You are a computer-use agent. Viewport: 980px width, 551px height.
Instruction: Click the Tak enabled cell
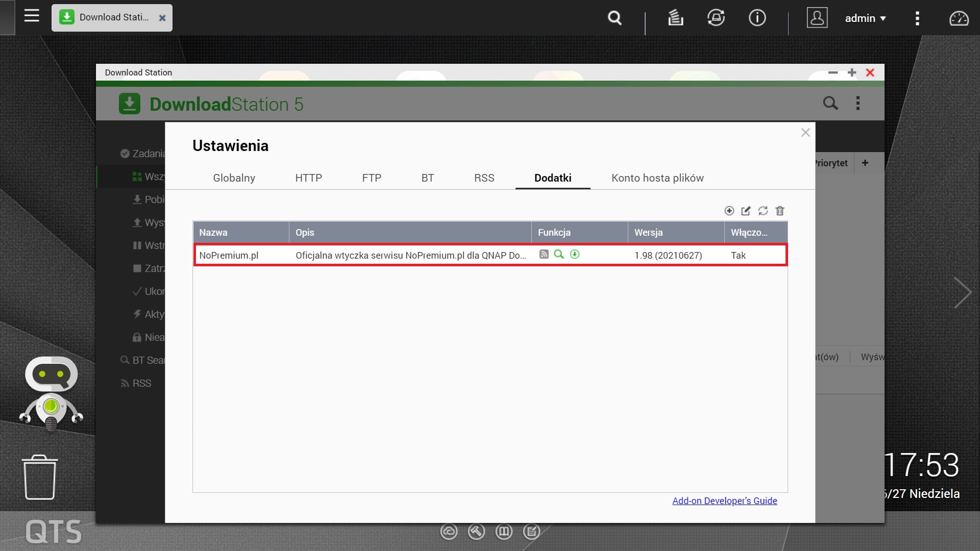tap(738, 255)
